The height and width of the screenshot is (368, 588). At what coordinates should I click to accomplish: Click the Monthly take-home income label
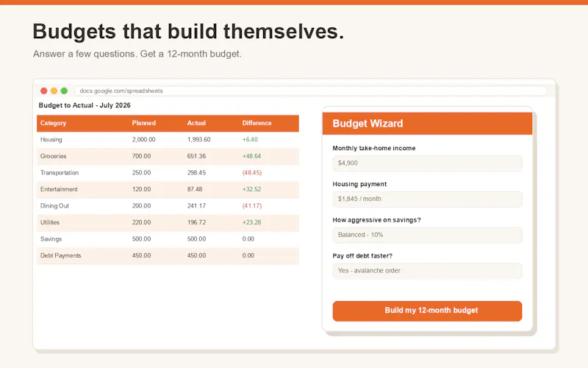374,149
